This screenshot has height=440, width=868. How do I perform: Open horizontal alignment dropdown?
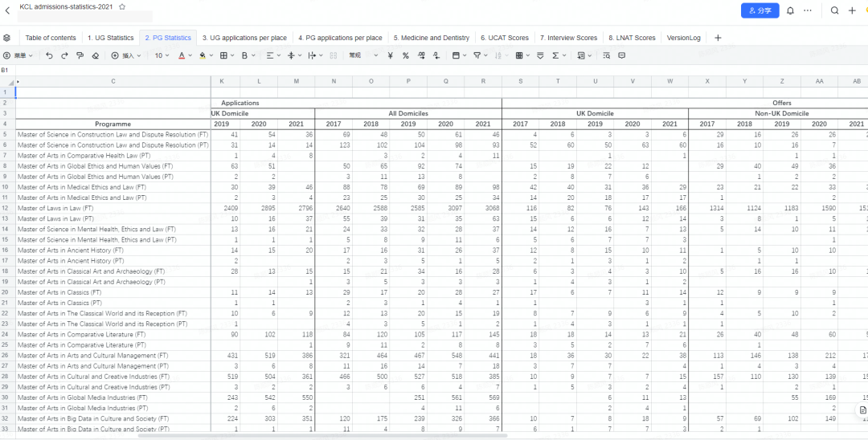point(273,55)
